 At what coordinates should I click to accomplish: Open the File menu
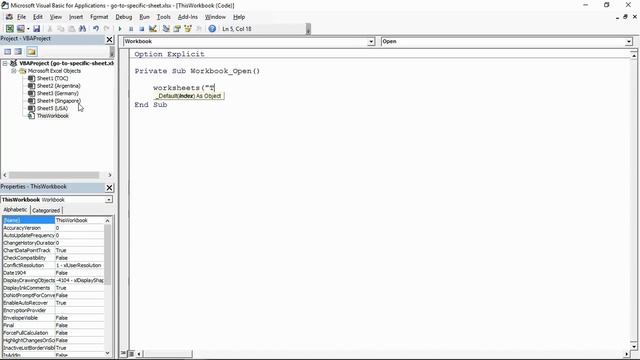[21, 17]
